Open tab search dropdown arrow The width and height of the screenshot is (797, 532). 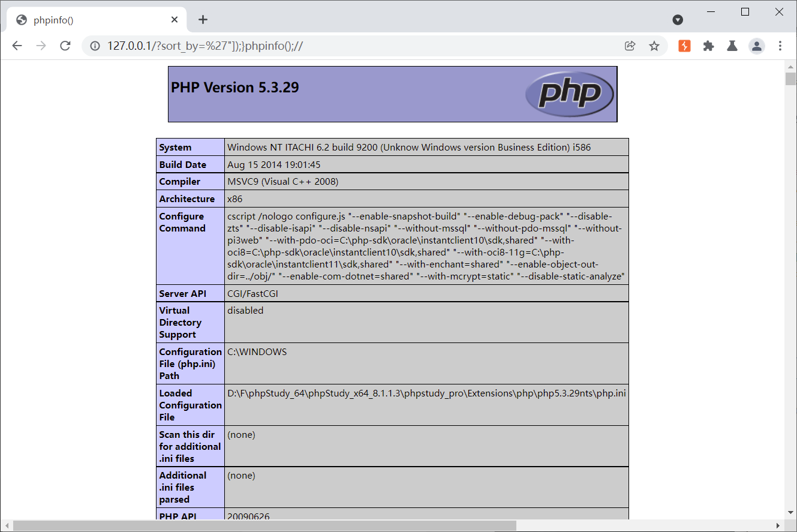coord(678,20)
